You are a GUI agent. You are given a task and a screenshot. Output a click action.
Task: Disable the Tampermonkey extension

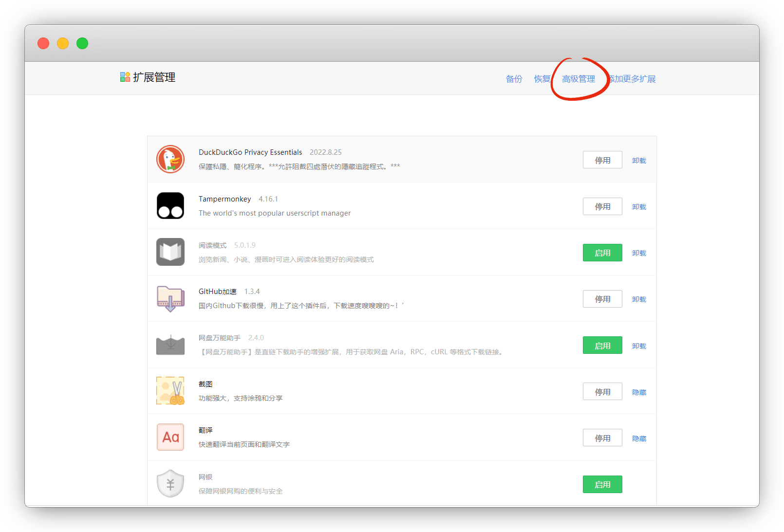point(602,206)
